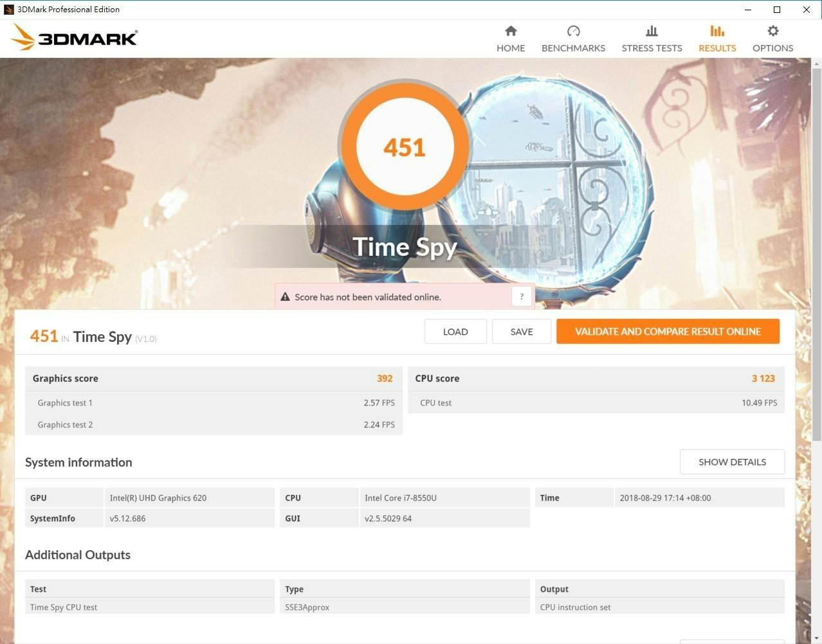Image resolution: width=822 pixels, height=644 pixels.
Task: Click the orange score circle showing 451
Action: (405, 147)
